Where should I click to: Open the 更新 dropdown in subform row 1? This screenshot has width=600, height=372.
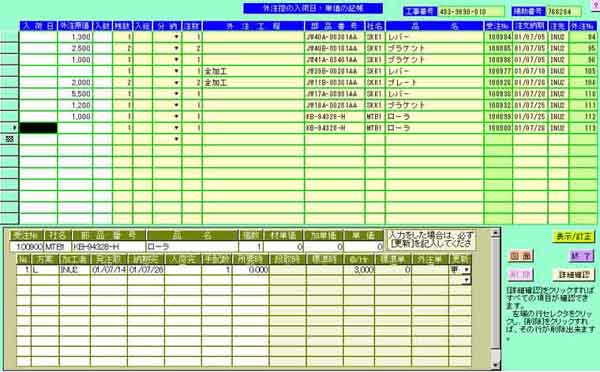[x=466, y=270]
